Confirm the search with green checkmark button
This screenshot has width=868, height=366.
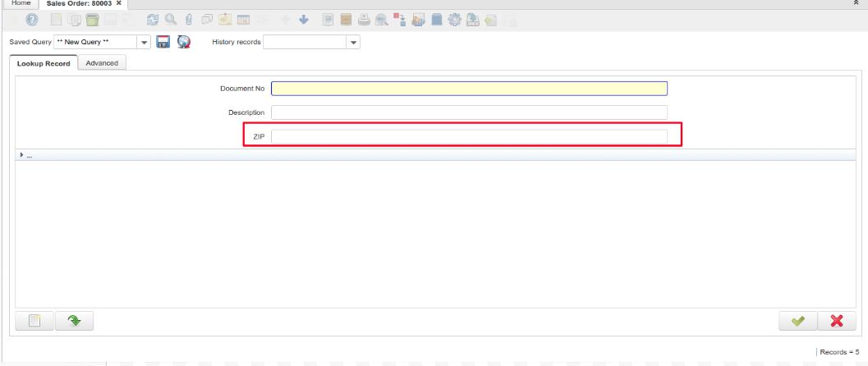coord(797,321)
